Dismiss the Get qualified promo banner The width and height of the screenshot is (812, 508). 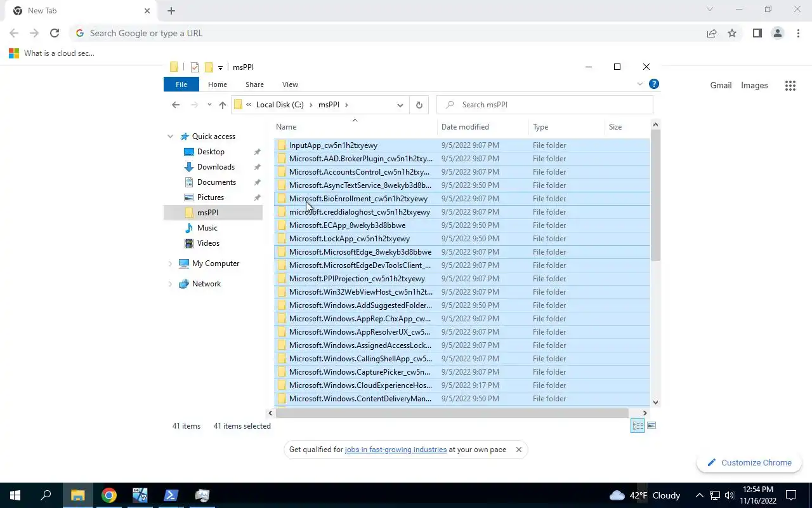[x=518, y=450]
